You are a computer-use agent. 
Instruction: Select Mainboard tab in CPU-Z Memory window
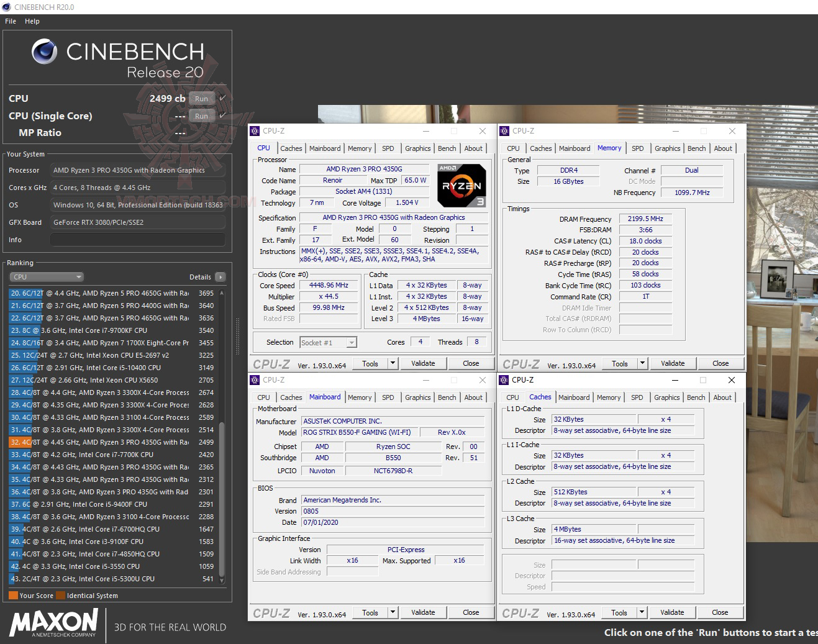tap(575, 148)
